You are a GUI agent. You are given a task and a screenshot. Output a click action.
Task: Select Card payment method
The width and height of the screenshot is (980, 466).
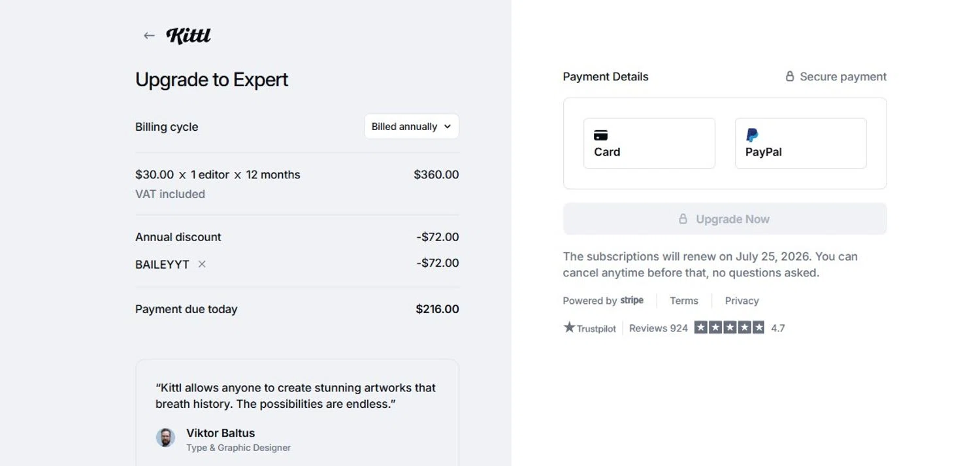tap(649, 143)
